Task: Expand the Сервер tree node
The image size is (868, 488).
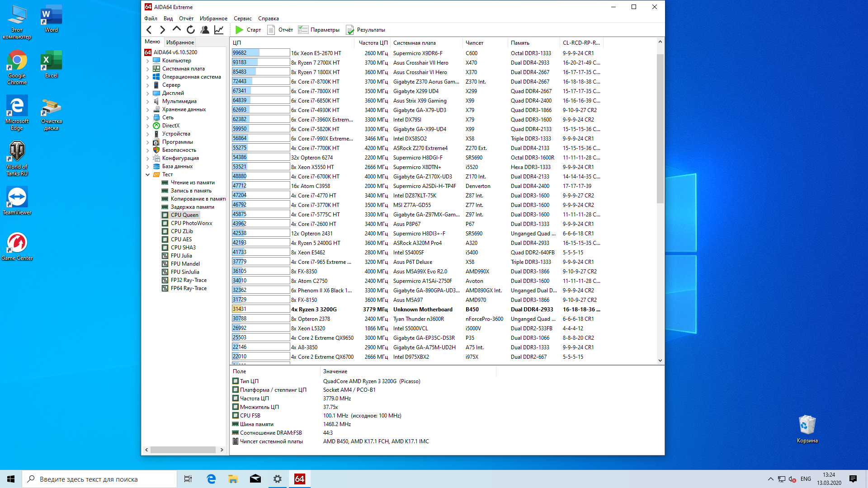Action: [148, 85]
